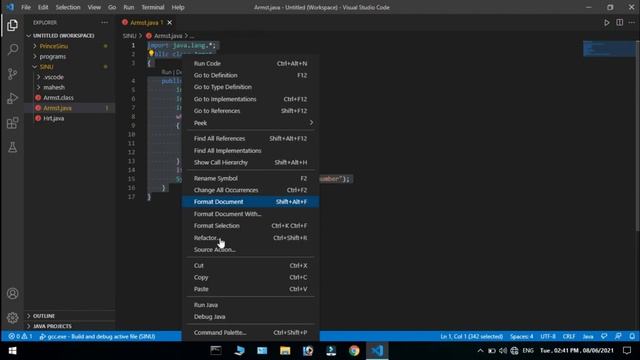Click the editor minimap

(x=609, y=49)
